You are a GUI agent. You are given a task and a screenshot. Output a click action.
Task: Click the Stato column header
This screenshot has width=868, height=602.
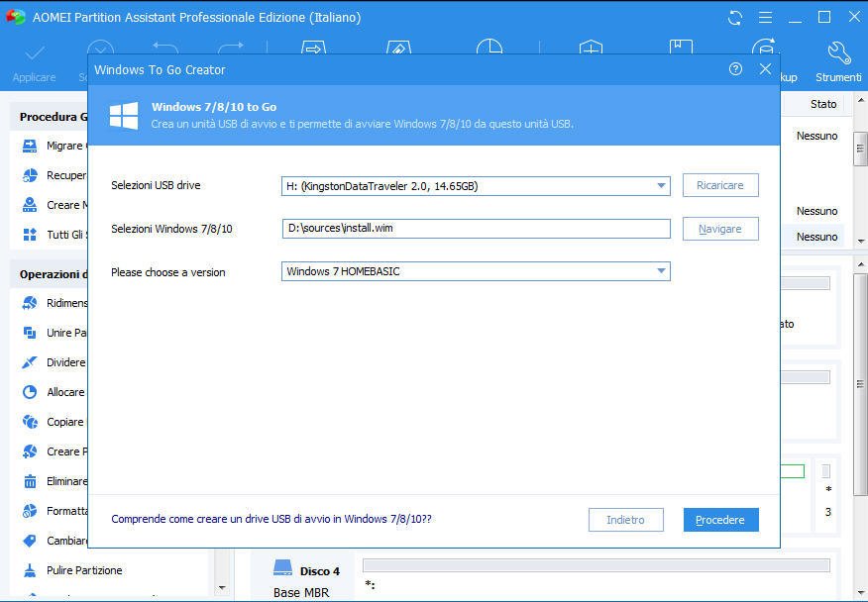point(823,104)
